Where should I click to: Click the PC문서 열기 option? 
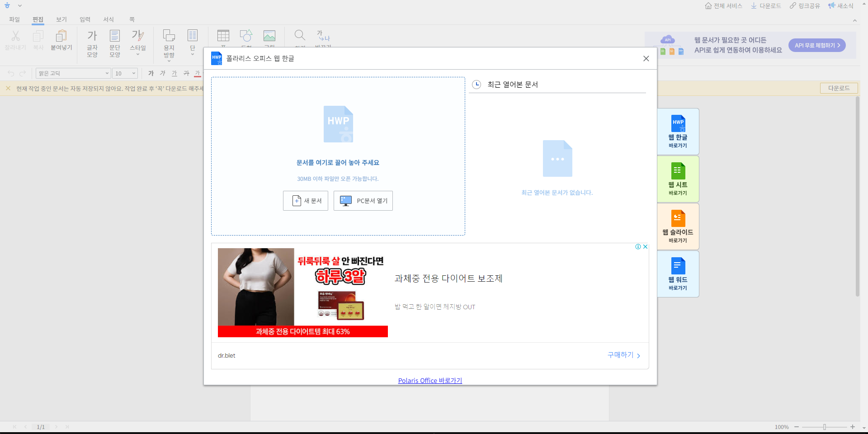(363, 200)
